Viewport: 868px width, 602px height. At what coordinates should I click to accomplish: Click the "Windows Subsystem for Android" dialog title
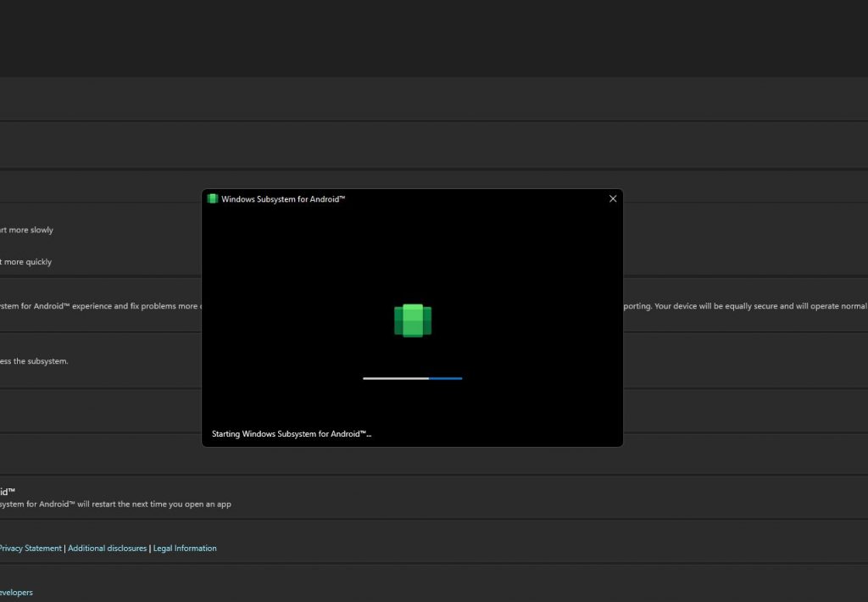point(283,198)
